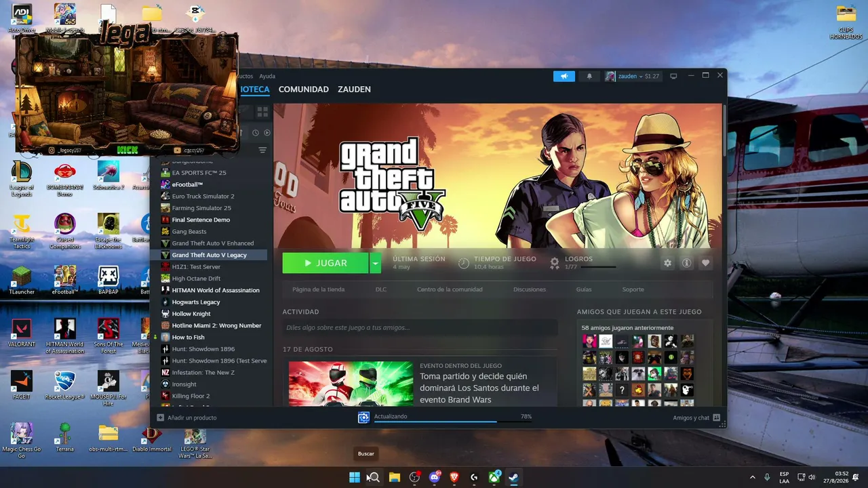Image resolution: width=868 pixels, height=488 pixels.
Task: Open Amigos y chat
Action: tap(696, 418)
